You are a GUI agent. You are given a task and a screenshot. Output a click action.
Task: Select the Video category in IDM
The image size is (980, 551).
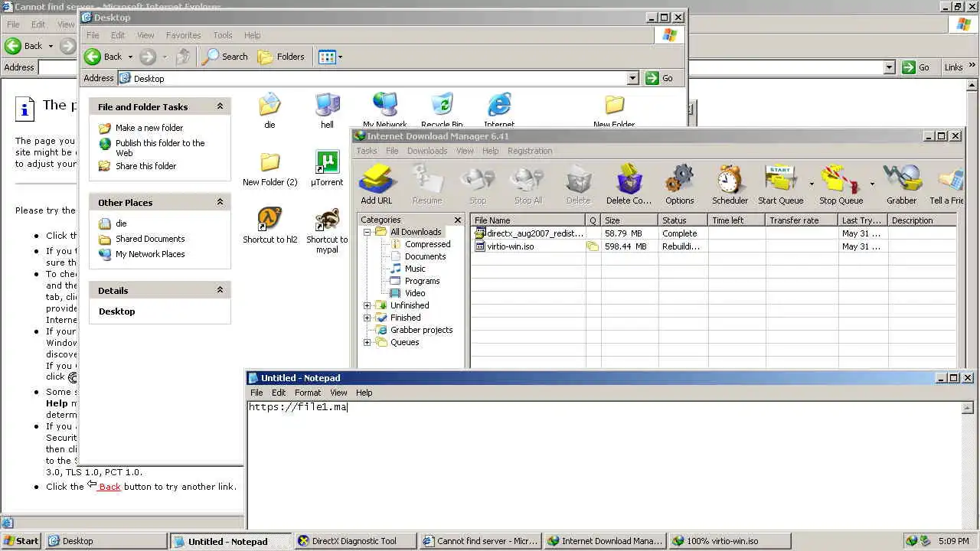tap(415, 293)
